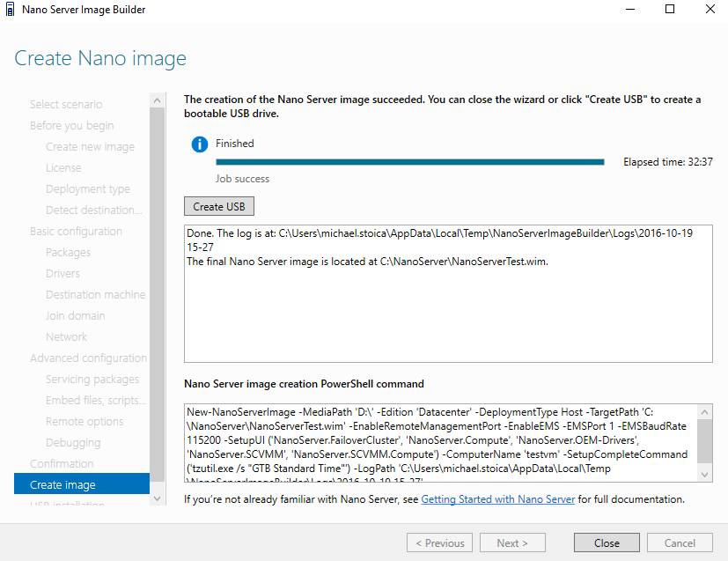The height and width of the screenshot is (561, 728).
Task: Click the completed job progress bar
Action: tap(410, 162)
